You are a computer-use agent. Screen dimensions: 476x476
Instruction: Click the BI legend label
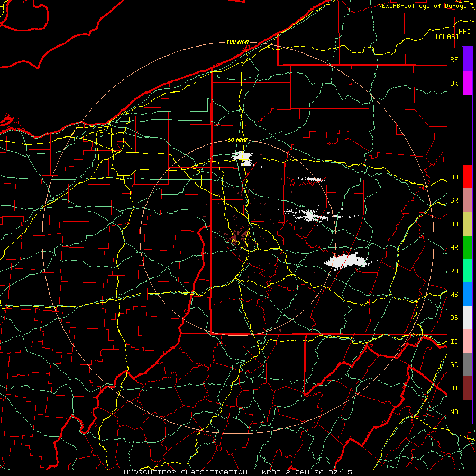click(x=454, y=388)
